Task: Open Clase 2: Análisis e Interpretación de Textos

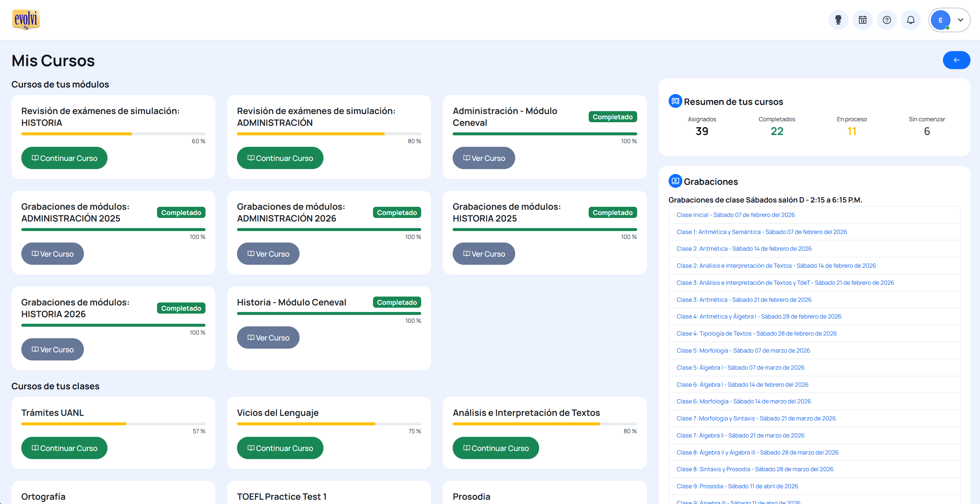Action: pyautogui.click(x=776, y=266)
